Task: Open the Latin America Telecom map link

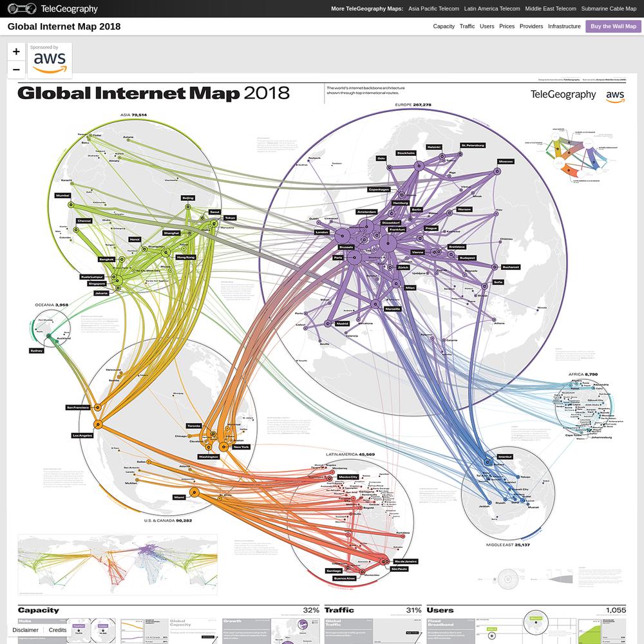Action: pos(491,8)
